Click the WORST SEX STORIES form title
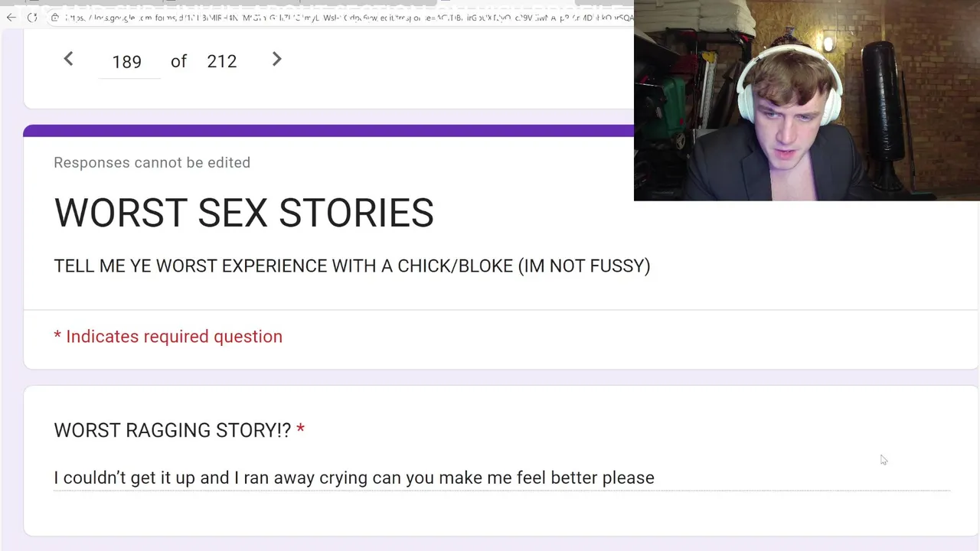980x551 pixels. pos(243,213)
